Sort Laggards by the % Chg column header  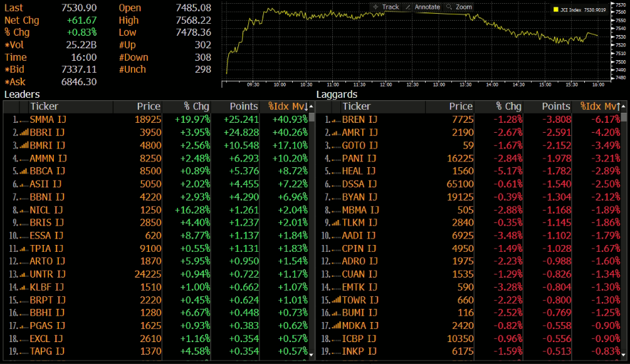pos(508,107)
